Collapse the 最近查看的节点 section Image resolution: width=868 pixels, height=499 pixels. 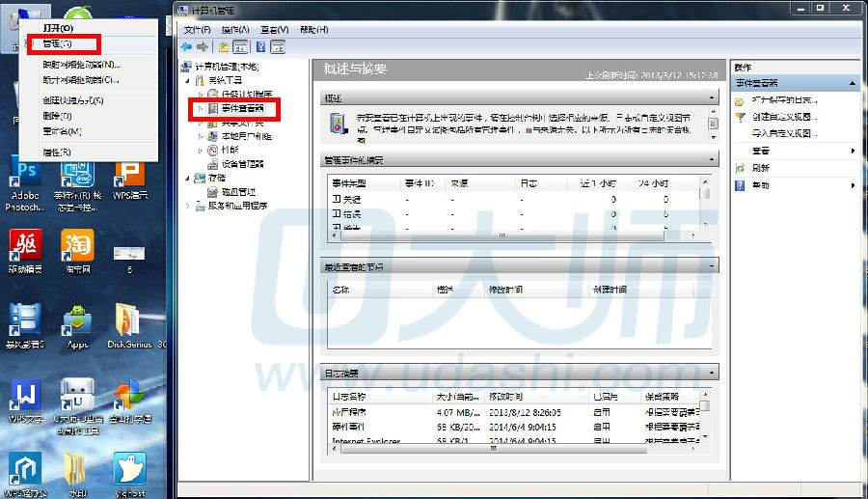[712, 266]
